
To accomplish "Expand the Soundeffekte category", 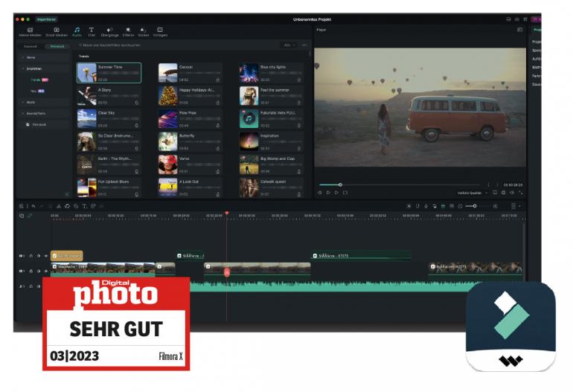I will (44, 114).
